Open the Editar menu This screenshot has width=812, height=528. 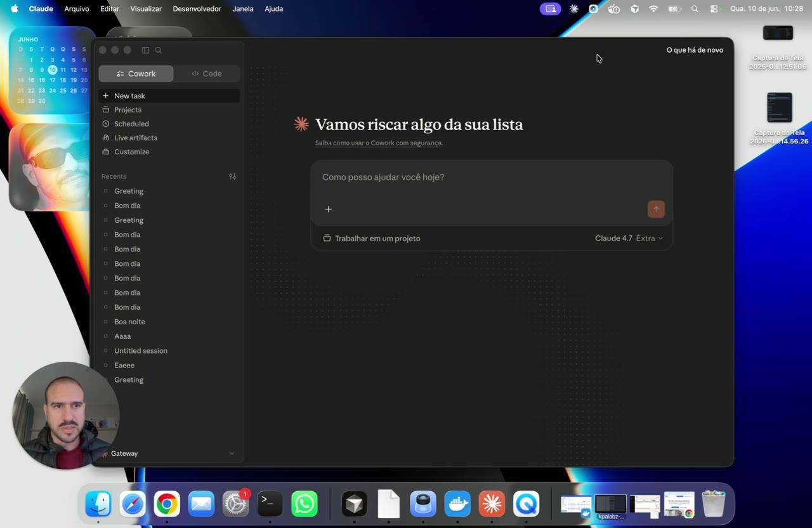(x=110, y=9)
